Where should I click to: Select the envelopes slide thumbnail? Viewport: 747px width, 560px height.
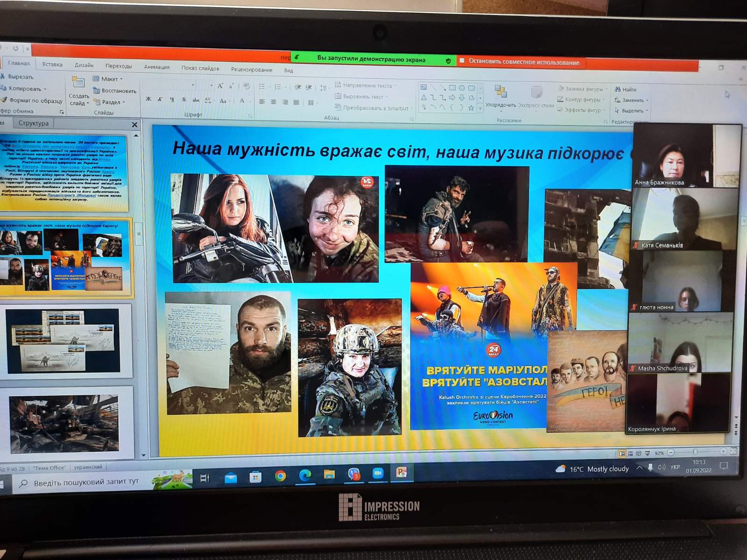pyautogui.click(x=65, y=341)
